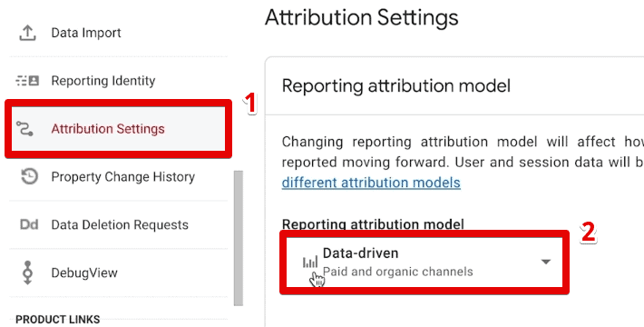The height and width of the screenshot is (327, 644).
Task: Click the PRODUCT LINKS section heading
Action: [57, 320]
